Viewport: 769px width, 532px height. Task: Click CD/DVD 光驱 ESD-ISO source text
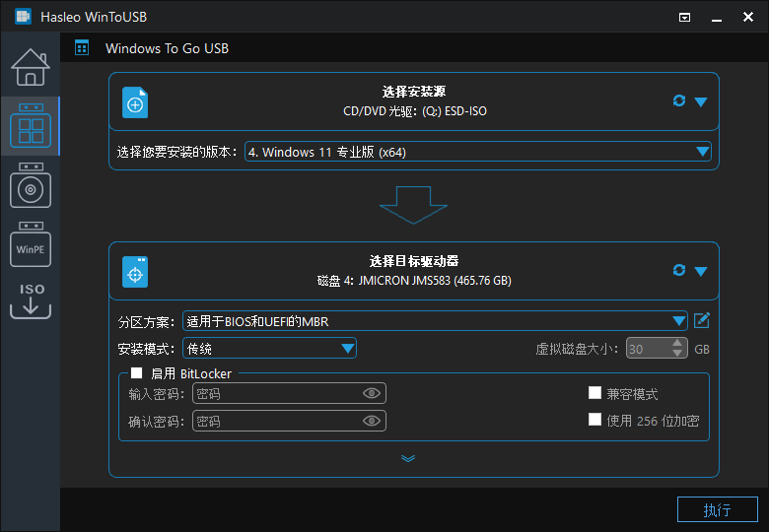415,111
